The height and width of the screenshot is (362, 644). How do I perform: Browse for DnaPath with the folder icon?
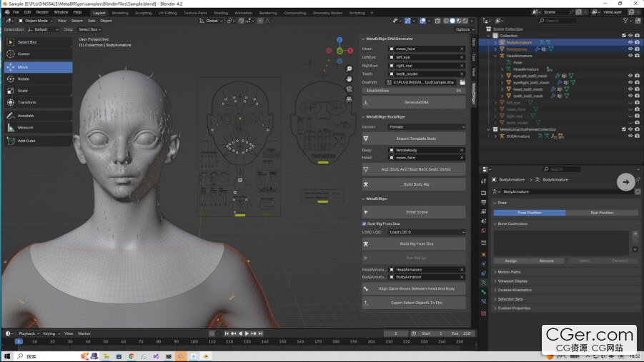click(462, 82)
